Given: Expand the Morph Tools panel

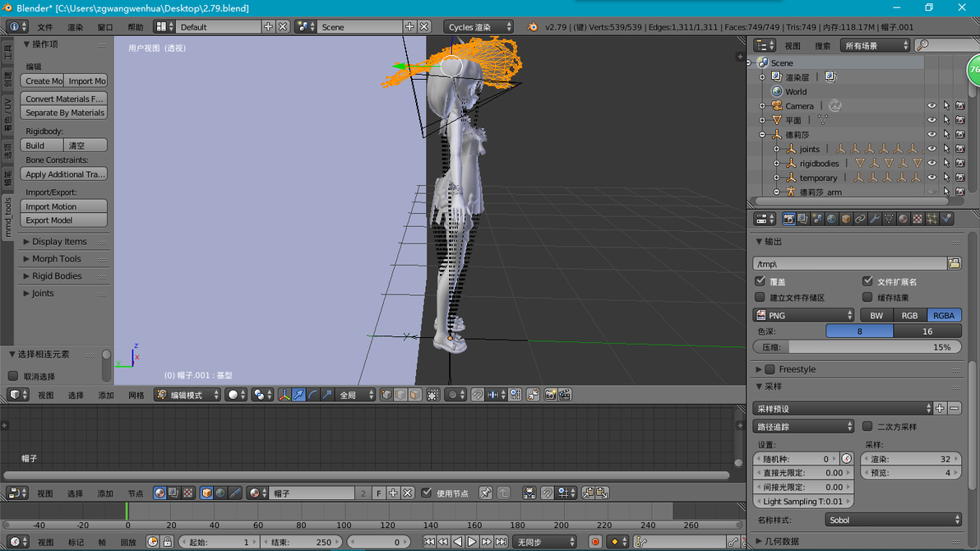Looking at the screenshot, I should point(56,258).
